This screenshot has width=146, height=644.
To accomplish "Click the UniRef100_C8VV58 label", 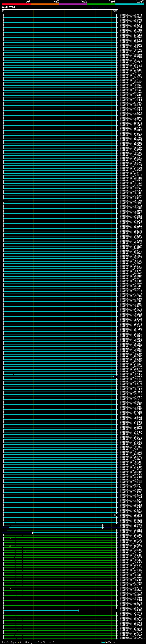I will click(131, 560).
